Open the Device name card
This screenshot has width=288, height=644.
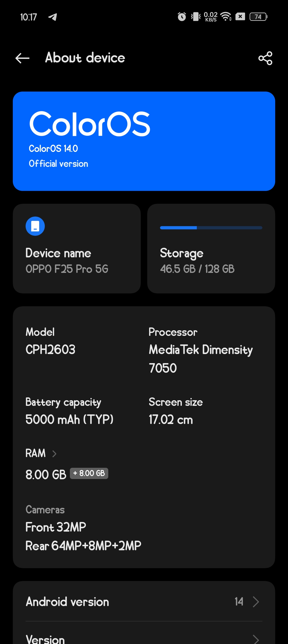77,249
